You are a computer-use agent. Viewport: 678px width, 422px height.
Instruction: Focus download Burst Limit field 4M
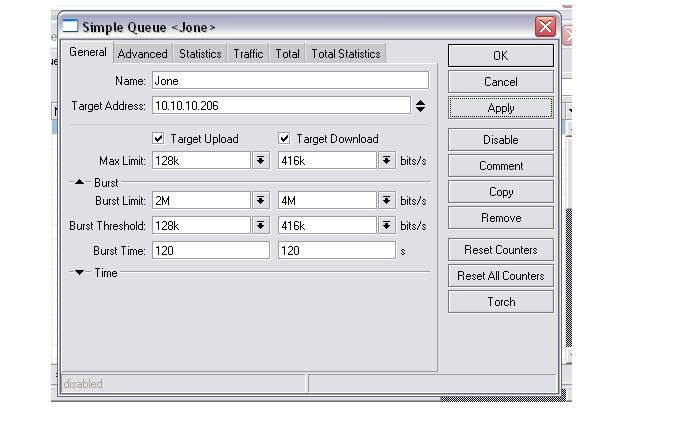(327, 200)
